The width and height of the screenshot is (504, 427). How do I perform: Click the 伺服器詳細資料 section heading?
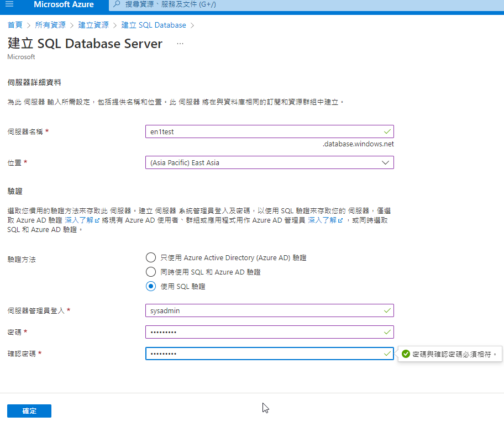click(34, 82)
